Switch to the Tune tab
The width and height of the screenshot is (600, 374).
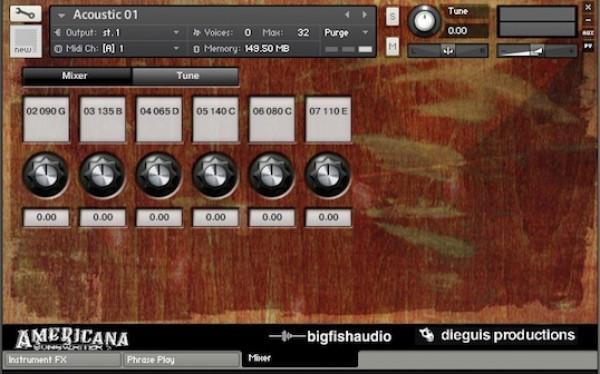(186, 76)
